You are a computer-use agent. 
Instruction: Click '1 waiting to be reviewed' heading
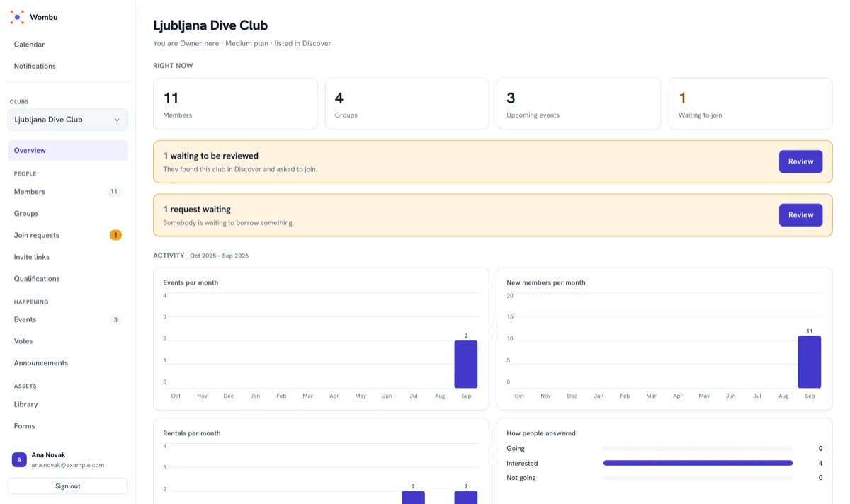211,156
